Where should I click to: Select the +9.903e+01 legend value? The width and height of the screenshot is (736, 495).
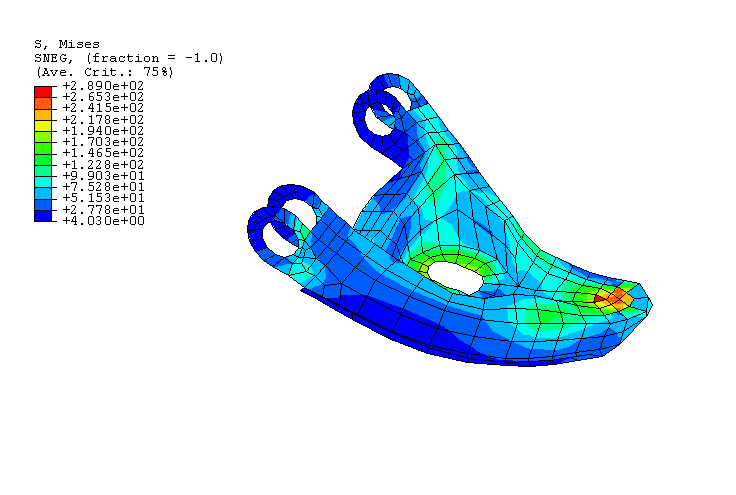[102, 176]
